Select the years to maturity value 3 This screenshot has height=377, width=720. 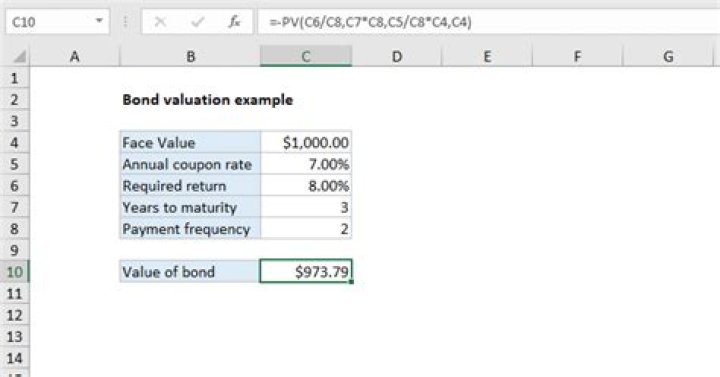(x=306, y=208)
